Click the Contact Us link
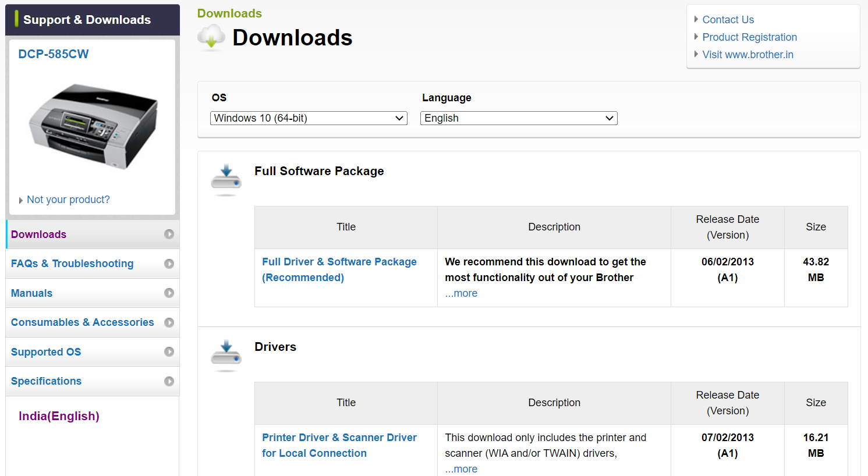Image resolution: width=868 pixels, height=476 pixels. coord(728,20)
